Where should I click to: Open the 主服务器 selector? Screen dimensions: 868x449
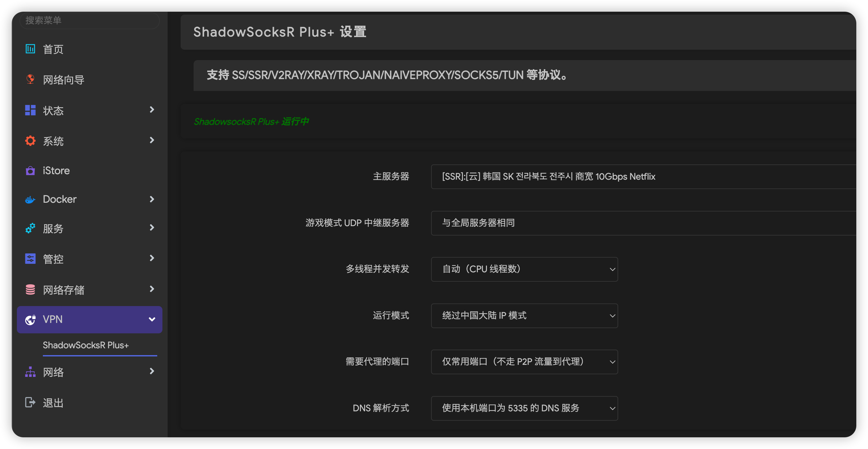pos(644,177)
